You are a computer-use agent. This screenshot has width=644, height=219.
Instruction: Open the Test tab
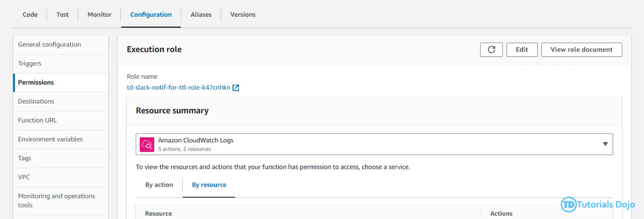click(62, 15)
